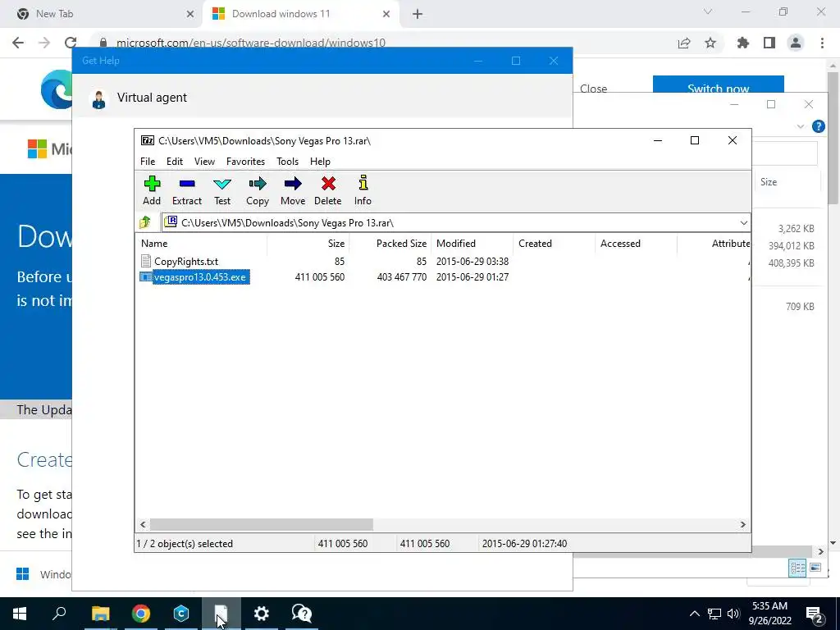Screen dimensions: 840x630
Task: Go up one folder level in 7-Zip
Action: pyautogui.click(x=145, y=222)
